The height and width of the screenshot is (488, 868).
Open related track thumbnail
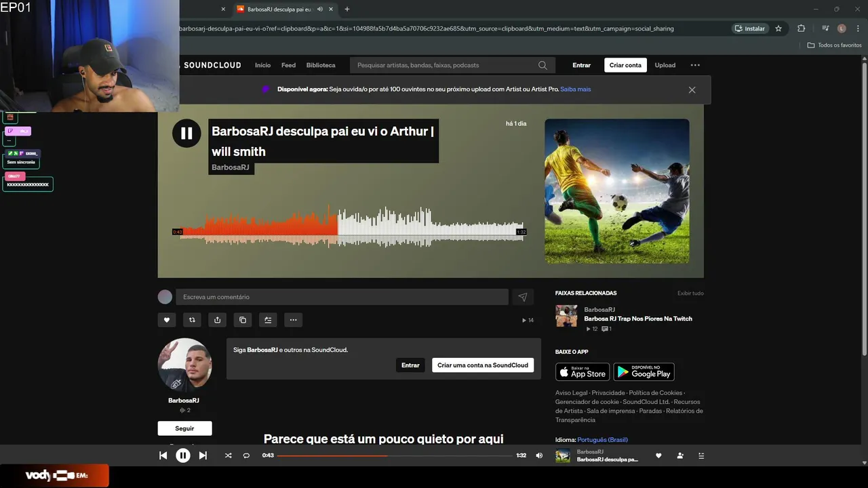(566, 316)
